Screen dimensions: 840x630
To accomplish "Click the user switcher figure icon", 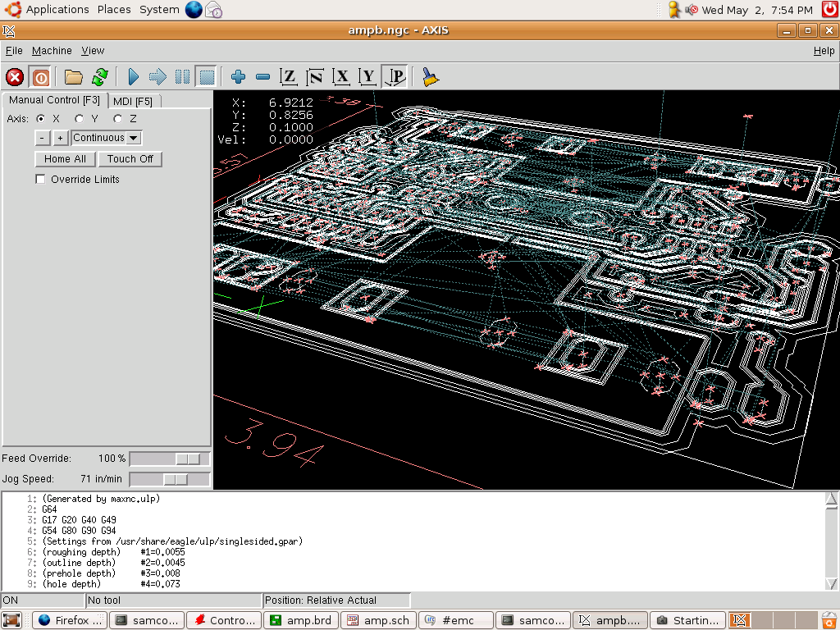I will point(674,10).
